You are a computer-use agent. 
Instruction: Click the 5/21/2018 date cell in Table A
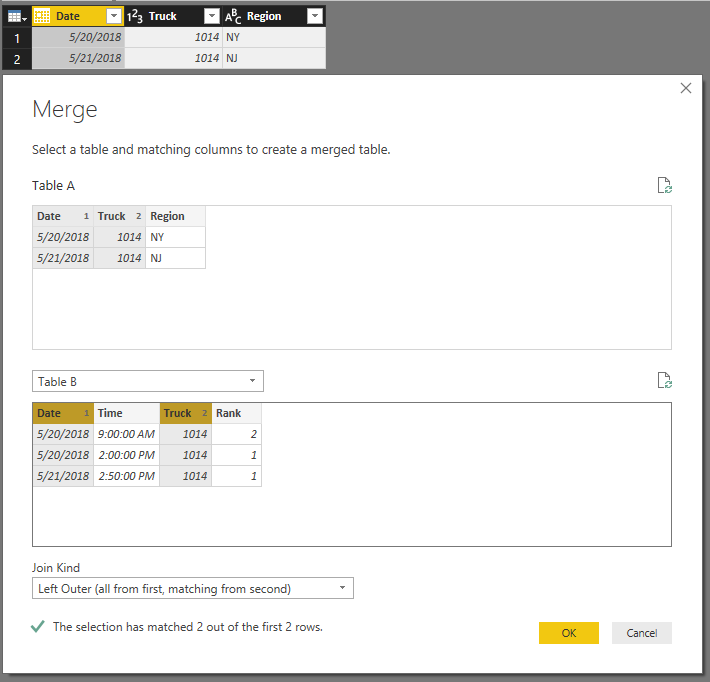[x=63, y=258]
